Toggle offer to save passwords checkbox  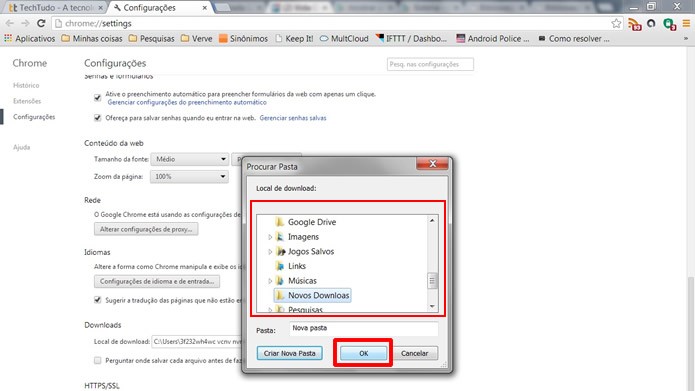(98, 118)
